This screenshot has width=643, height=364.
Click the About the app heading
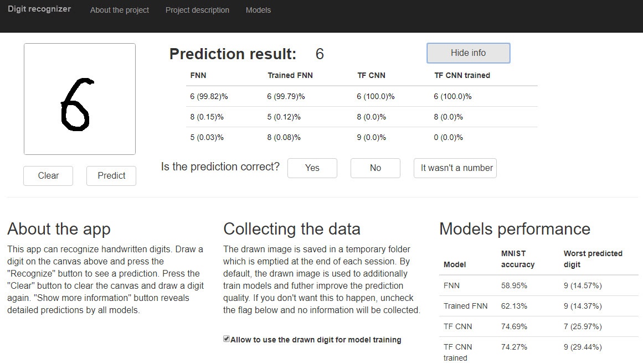59,229
